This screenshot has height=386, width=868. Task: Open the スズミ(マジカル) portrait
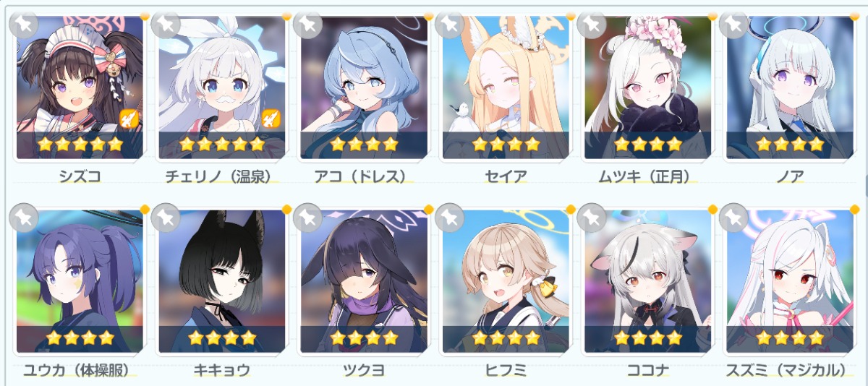coord(789,281)
